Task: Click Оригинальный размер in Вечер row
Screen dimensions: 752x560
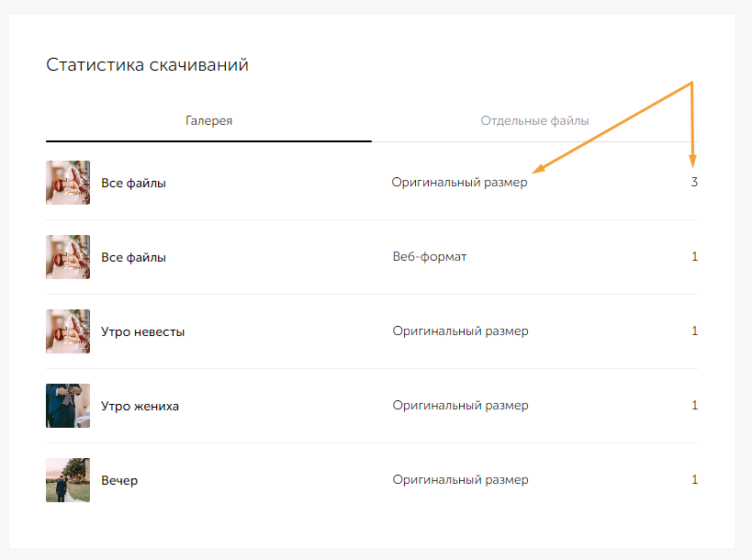Action: (460, 480)
